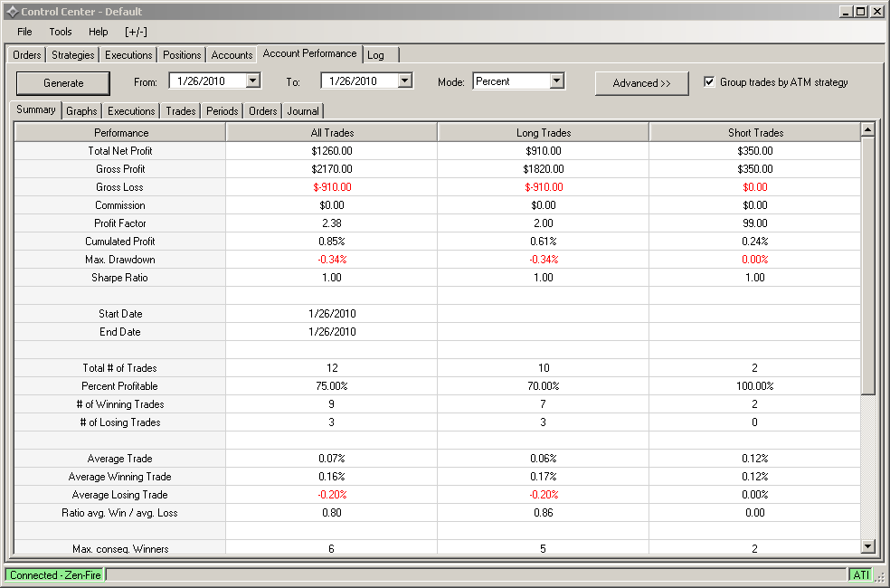Open the Trades sub-tab
This screenshot has width=890, height=588.
[181, 111]
